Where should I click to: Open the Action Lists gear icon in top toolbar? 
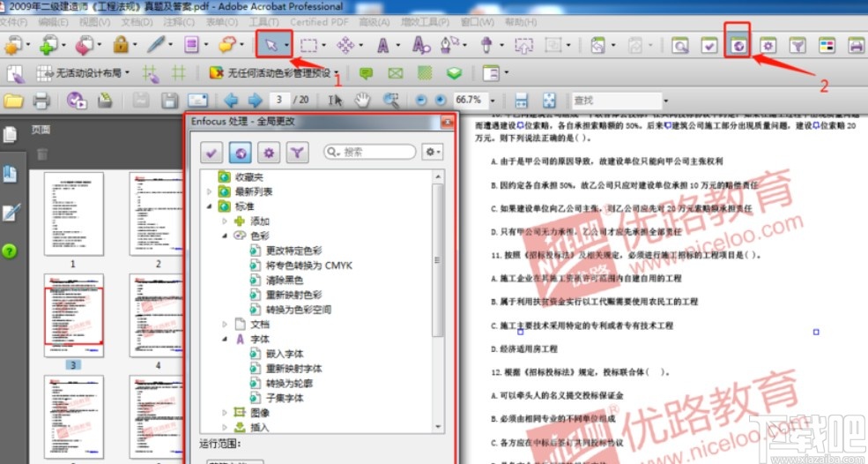tap(768, 46)
